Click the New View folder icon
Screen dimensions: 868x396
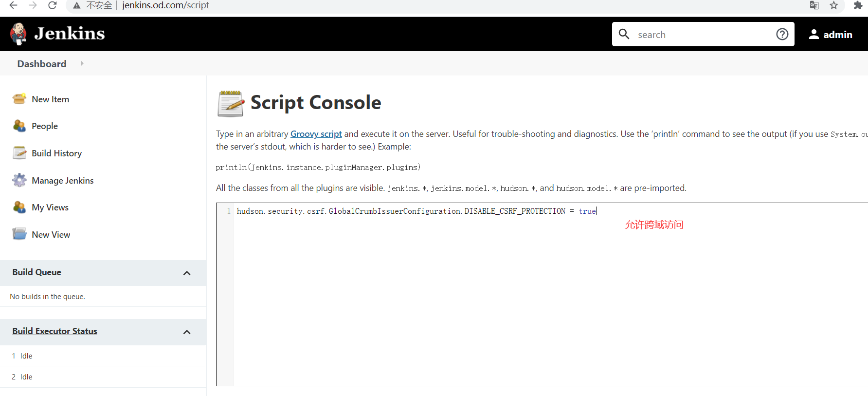(19, 234)
